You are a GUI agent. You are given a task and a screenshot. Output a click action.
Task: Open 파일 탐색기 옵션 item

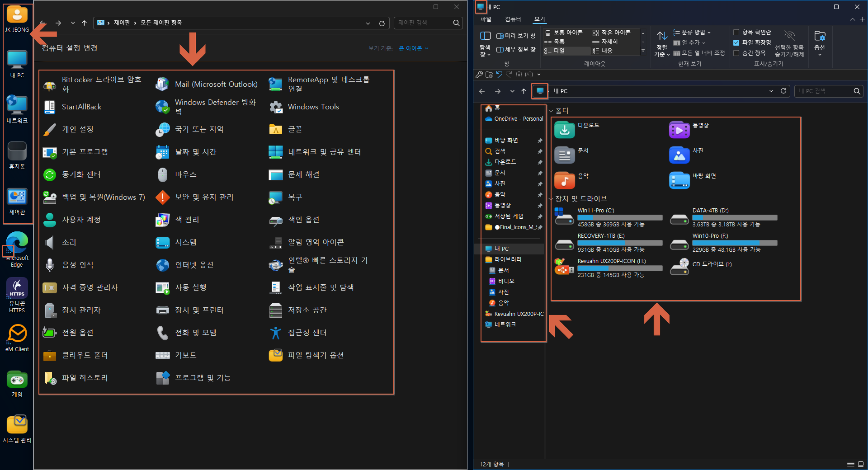307,355
